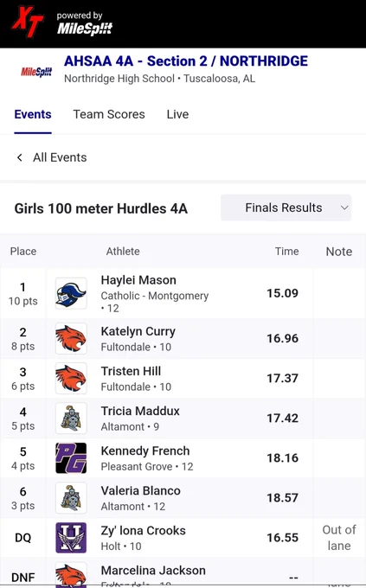Open the Finals Results dropdown
366x588 pixels.
pyautogui.click(x=286, y=208)
